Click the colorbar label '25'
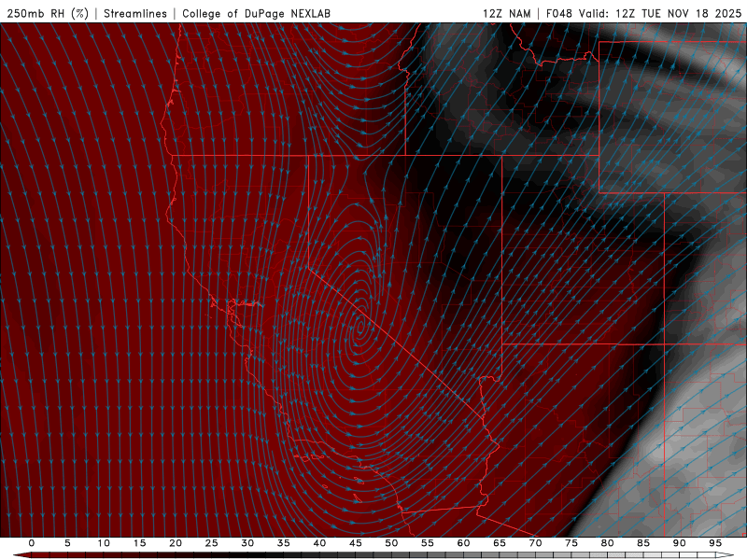 pos(212,543)
